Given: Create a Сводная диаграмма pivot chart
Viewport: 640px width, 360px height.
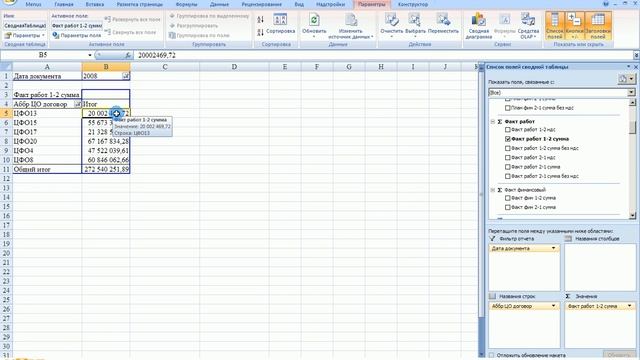Looking at the screenshot, I should pyautogui.click(x=478, y=26).
